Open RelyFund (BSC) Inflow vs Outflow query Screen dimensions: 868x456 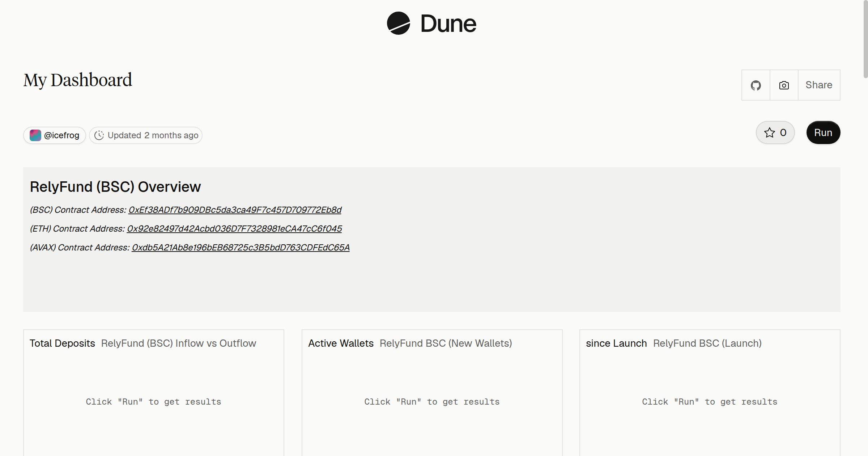pyautogui.click(x=179, y=343)
